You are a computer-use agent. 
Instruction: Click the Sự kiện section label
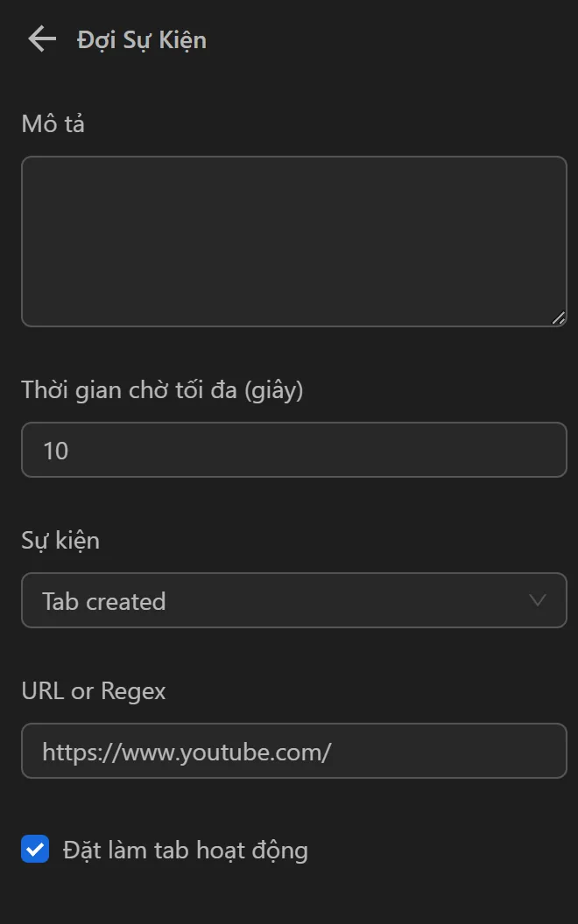coord(60,540)
